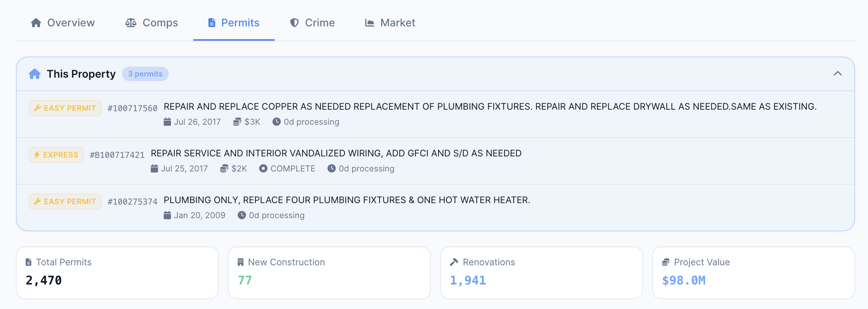The image size is (868, 309).
Task: Click clock icon in Jul 26, 2017 row
Action: 277,122
